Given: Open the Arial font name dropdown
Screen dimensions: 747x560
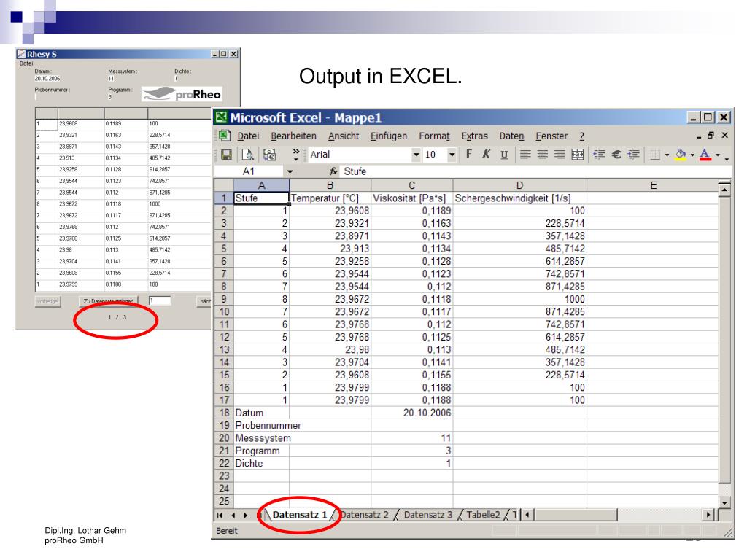Looking at the screenshot, I should pos(416,155).
